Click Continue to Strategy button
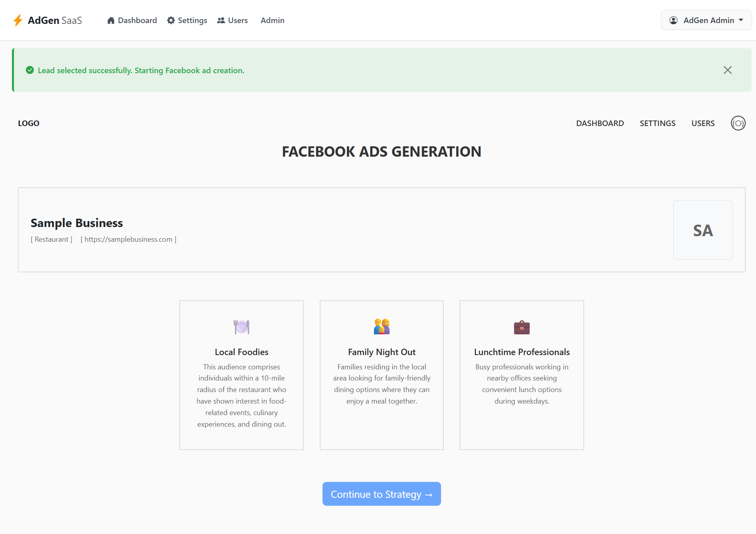This screenshot has width=756, height=534. click(382, 494)
